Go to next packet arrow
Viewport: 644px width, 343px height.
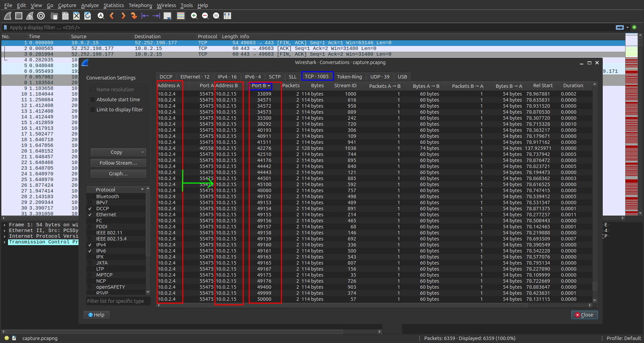(x=123, y=16)
